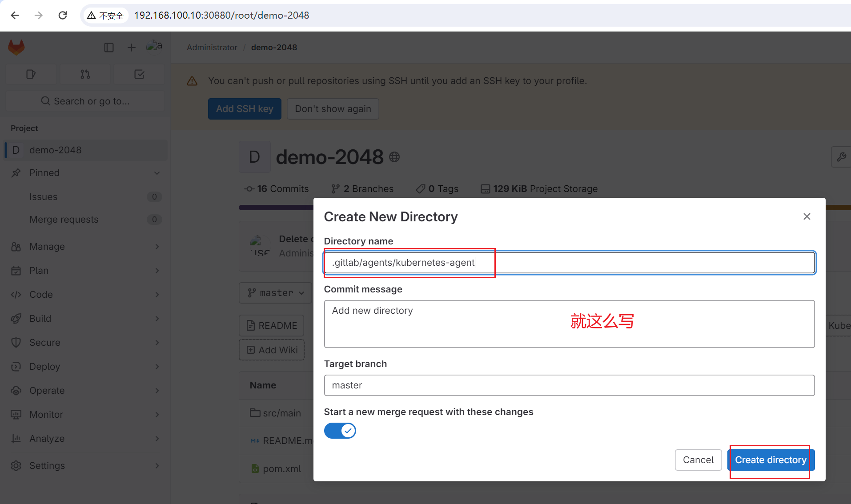This screenshot has height=504, width=851.
Task: Select demo-2048 project in sidebar
Action: pyautogui.click(x=85, y=150)
